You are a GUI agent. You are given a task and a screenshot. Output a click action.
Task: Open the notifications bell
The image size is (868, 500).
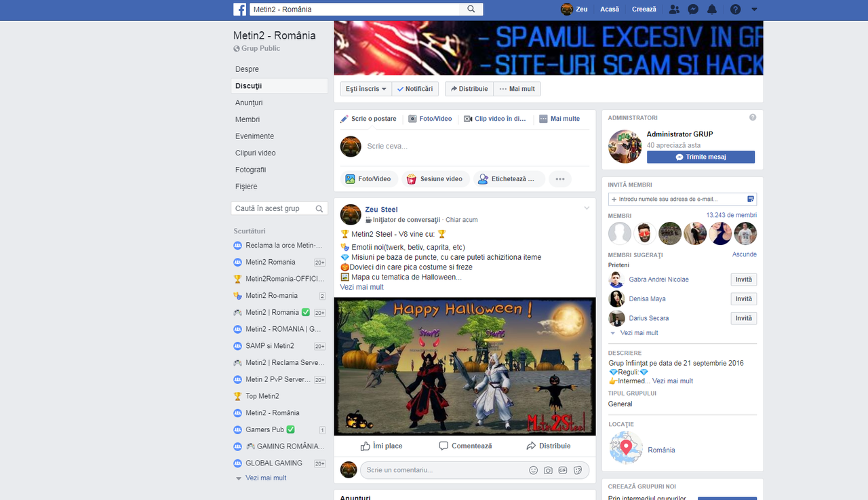pyautogui.click(x=713, y=9)
